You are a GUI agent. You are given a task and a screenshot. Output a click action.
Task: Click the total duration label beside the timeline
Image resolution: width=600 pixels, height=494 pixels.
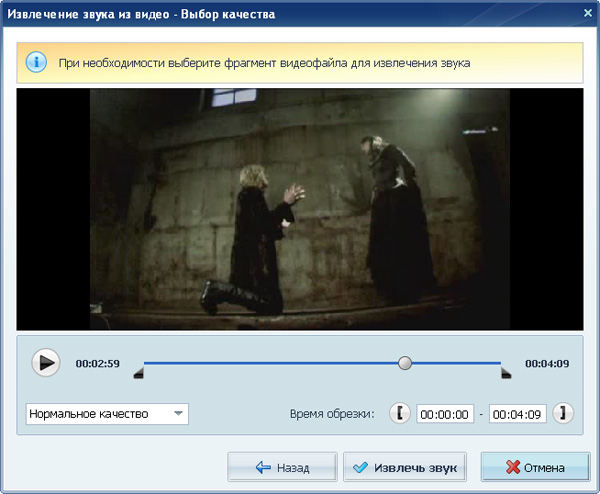tap(547, 363)
